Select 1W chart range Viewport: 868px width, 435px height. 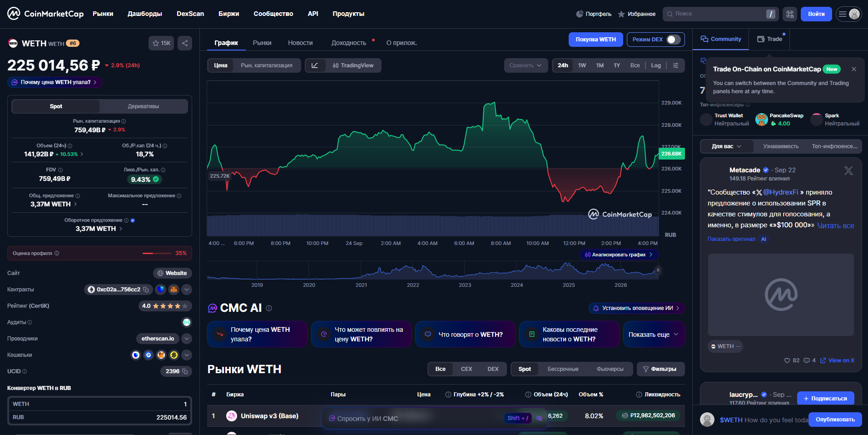tap(582, 65)
